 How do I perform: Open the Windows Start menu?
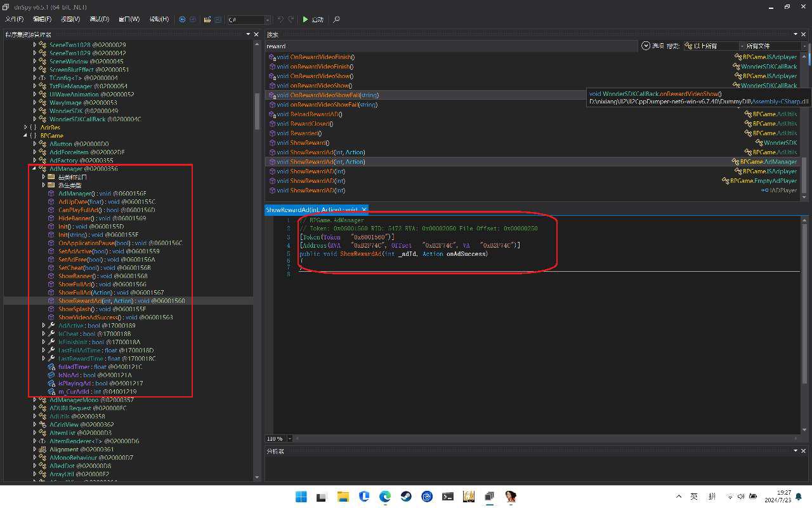[301, 497]
